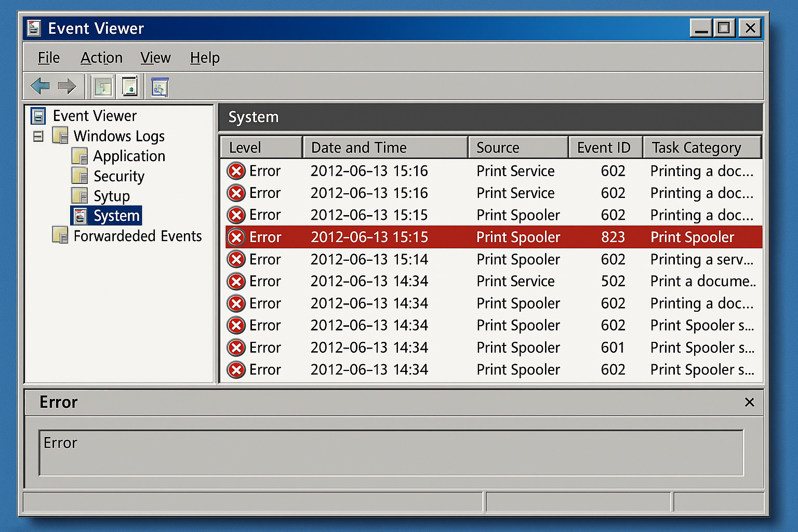The height and width of the screenshot is (532, 798).
Task: Click the help window toolbar icon
Action: pos(159,86)
